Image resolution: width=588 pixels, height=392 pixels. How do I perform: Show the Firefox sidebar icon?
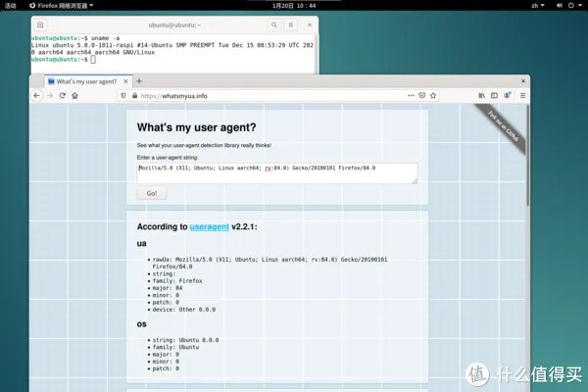point(494,96)
